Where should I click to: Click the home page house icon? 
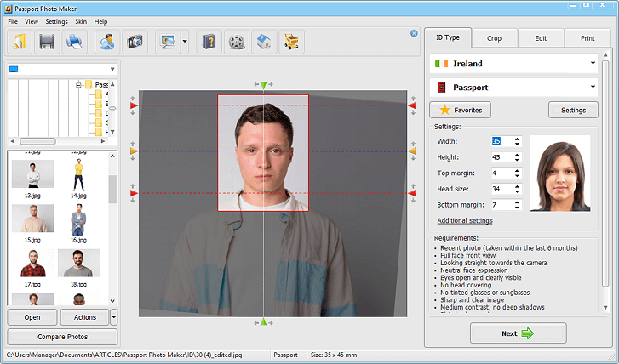click(264, 42)
